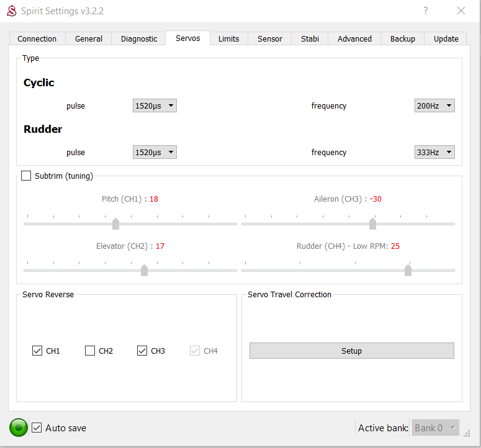Enable CH2 servo reverse
The width and height of the screenshot is (481, 448).
[x=90, y=351]
